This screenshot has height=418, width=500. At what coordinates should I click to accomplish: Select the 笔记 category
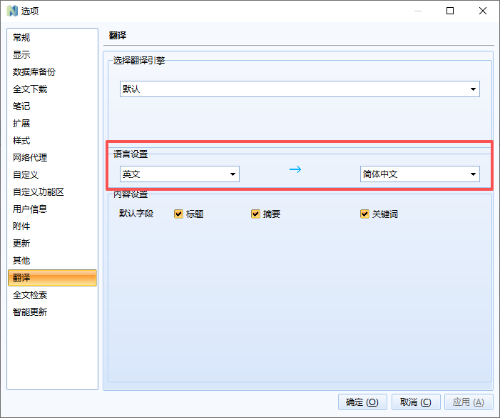click(52, 106)
